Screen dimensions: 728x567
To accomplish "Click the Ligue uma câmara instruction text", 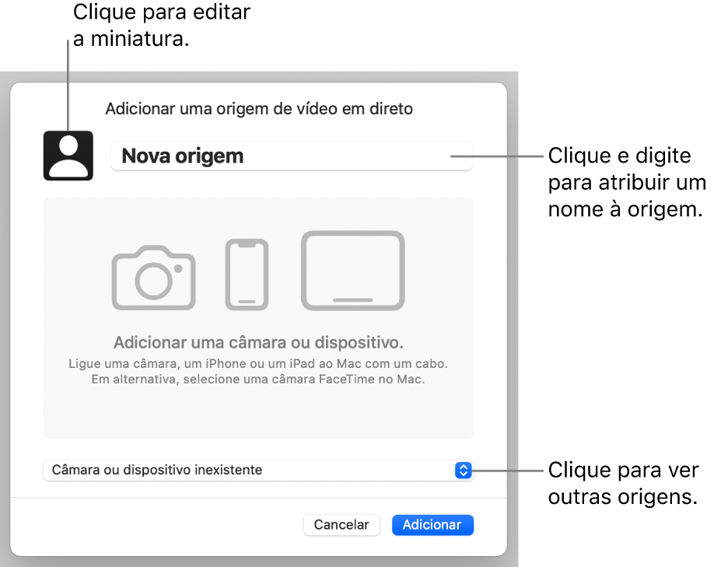I will 258,363.
